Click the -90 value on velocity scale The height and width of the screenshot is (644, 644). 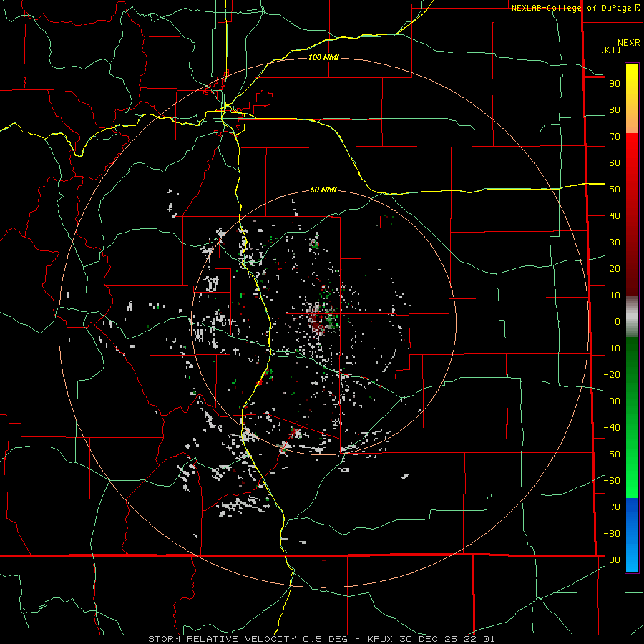pos(612,560)
